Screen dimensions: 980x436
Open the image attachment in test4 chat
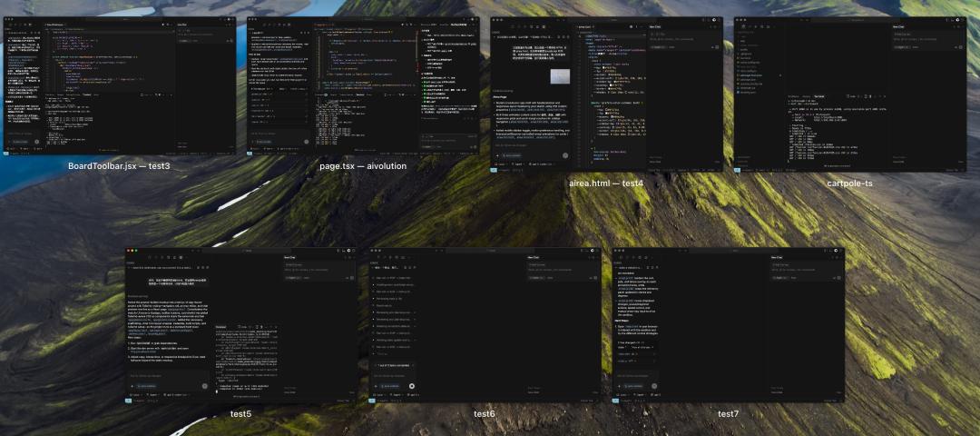click(560, 77)
